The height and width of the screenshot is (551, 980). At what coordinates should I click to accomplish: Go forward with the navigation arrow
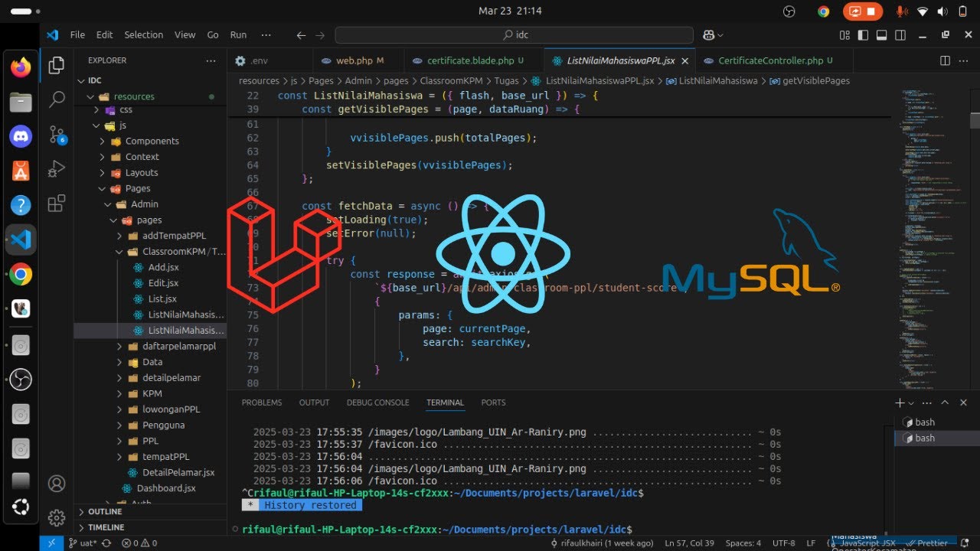click(x=321, y=35)
